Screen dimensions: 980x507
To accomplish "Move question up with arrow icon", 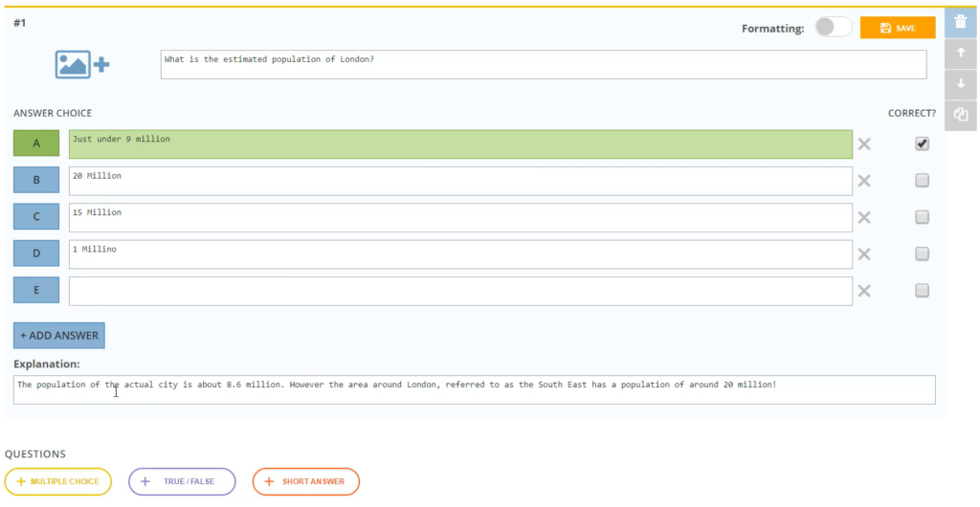I will (x=961, y=54).
